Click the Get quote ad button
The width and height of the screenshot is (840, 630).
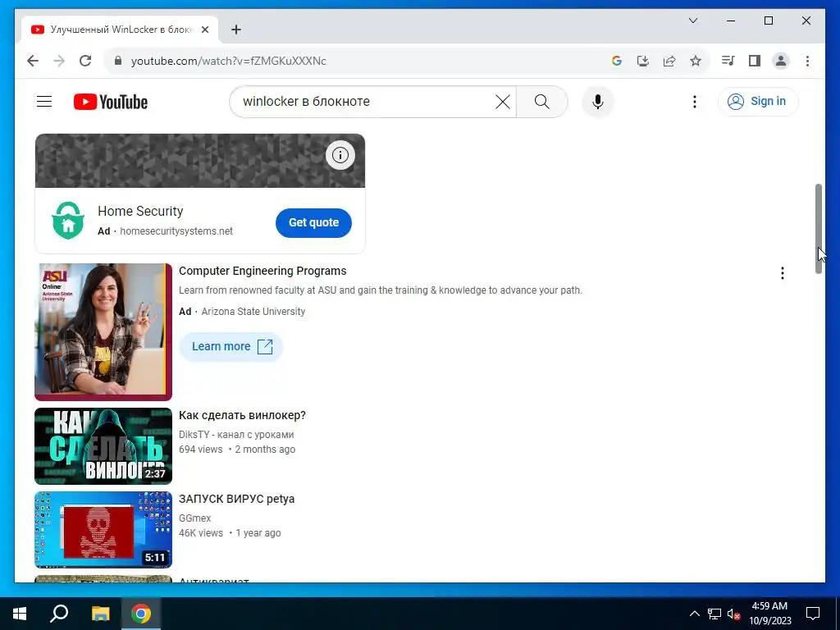(313, 222)
